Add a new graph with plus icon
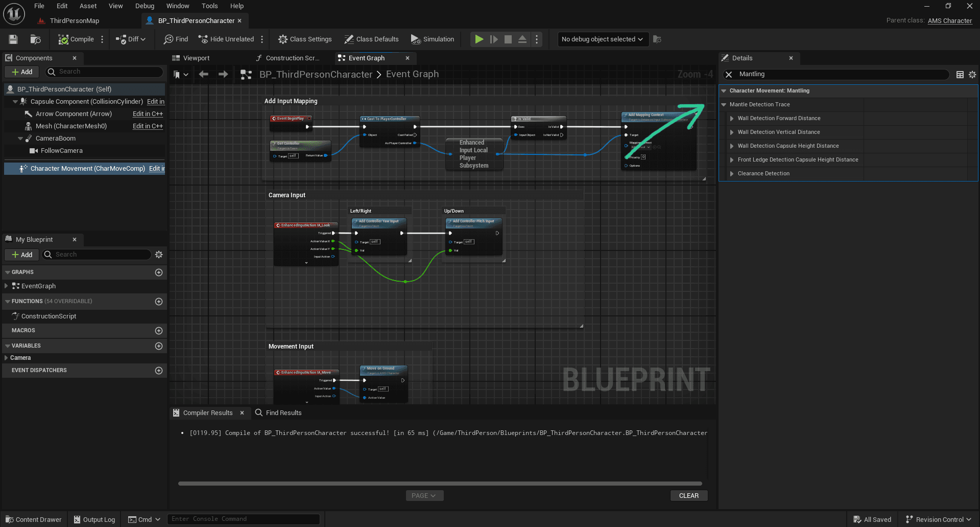 click(x=159, y=272)
